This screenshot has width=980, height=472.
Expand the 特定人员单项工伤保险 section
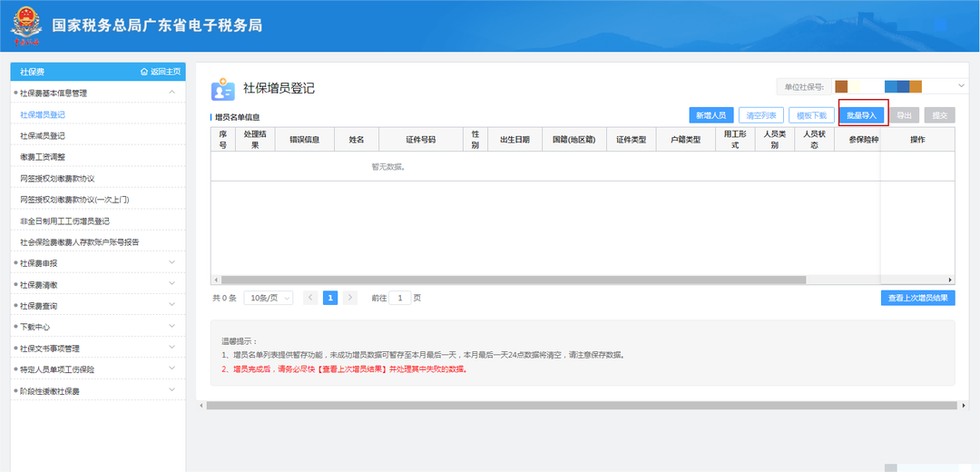tap(98, 369)
